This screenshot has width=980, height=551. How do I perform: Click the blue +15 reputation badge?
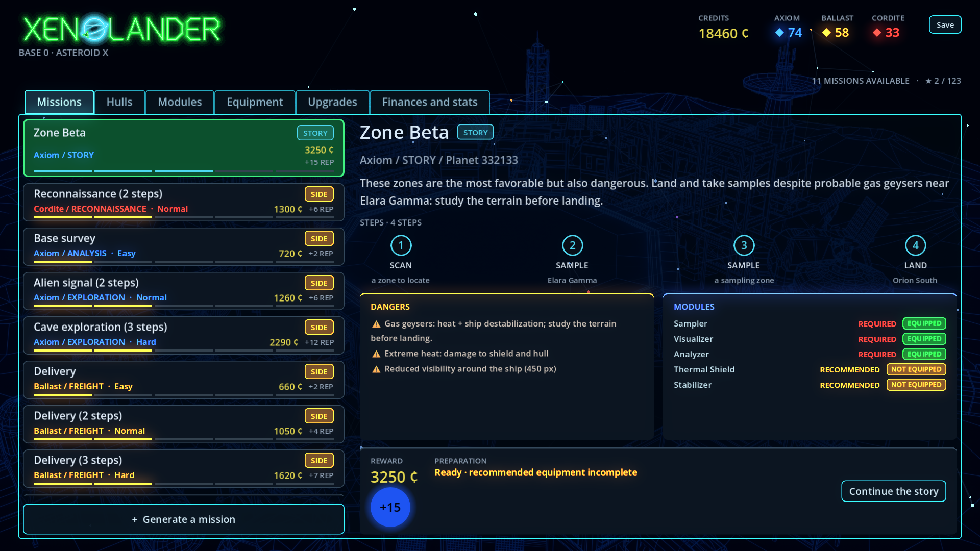coord(390,507)
